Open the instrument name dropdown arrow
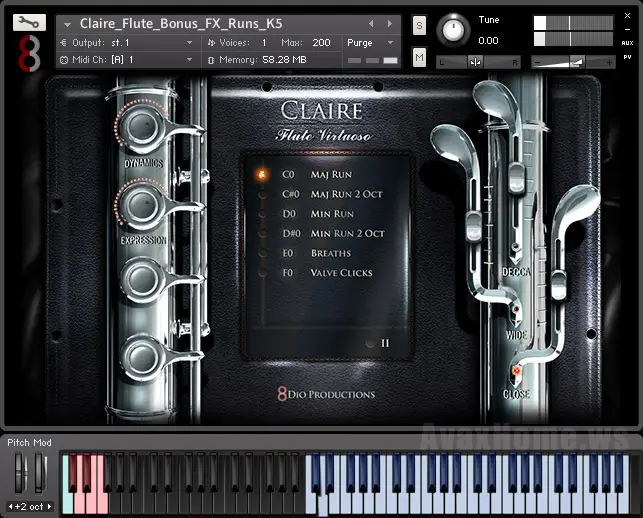Viewport: 643px width, 518px height. [x=67, y=25]
